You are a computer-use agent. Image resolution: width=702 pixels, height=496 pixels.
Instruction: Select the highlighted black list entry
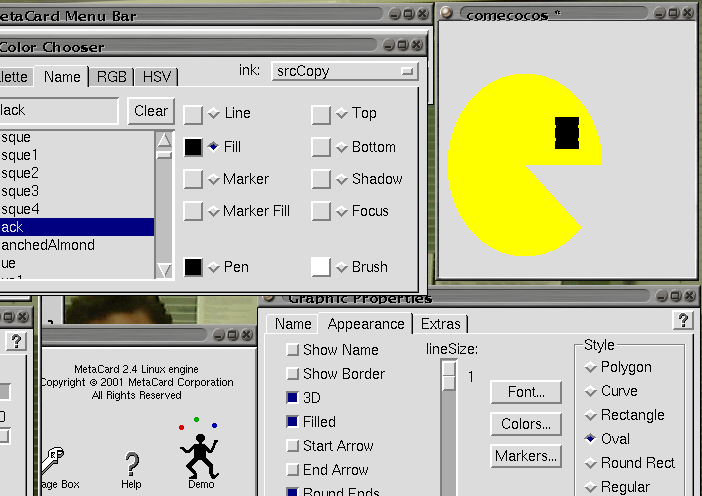click(77, 227)
